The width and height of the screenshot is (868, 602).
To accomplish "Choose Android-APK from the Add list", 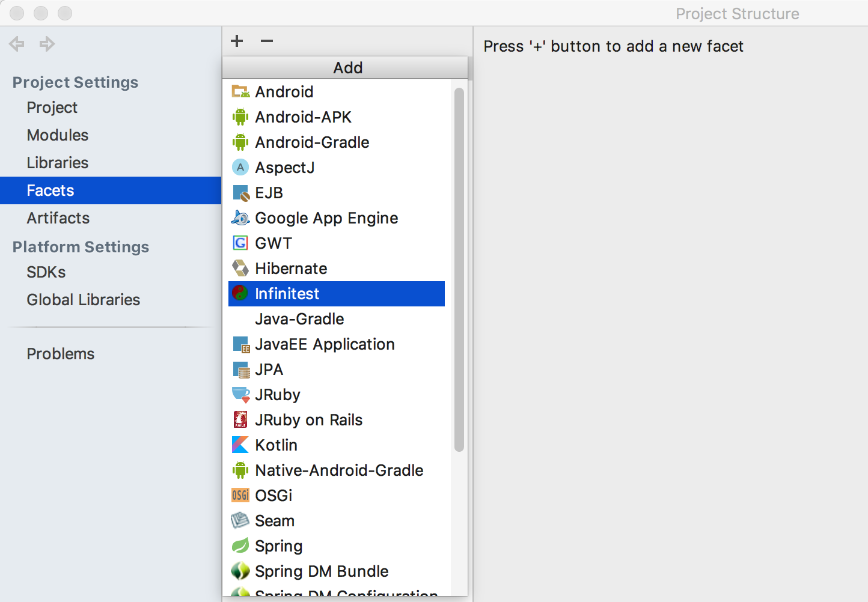I will [x=304, y=117].
